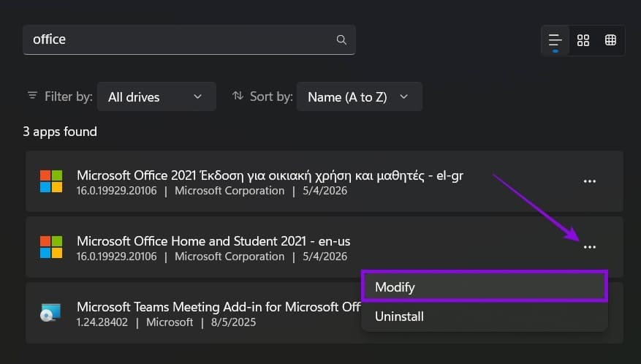Select Microsoft Teams Meeting Add-in title
This screenshot has height=364, width=641.
219,307
